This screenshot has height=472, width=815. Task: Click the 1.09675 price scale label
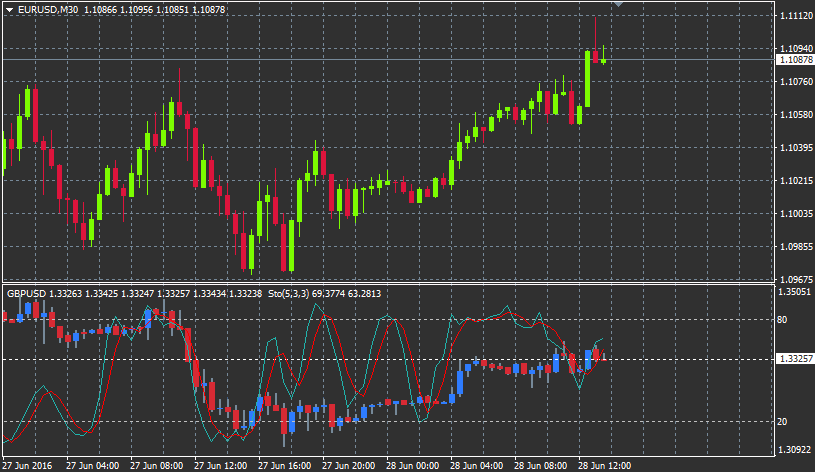pyautogui.click(x=793, y=279)
